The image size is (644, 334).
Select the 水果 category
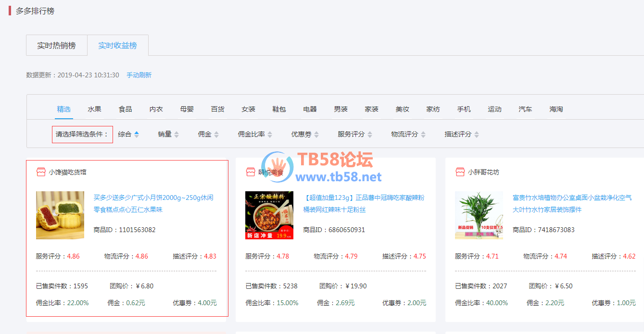pos(94,109)
